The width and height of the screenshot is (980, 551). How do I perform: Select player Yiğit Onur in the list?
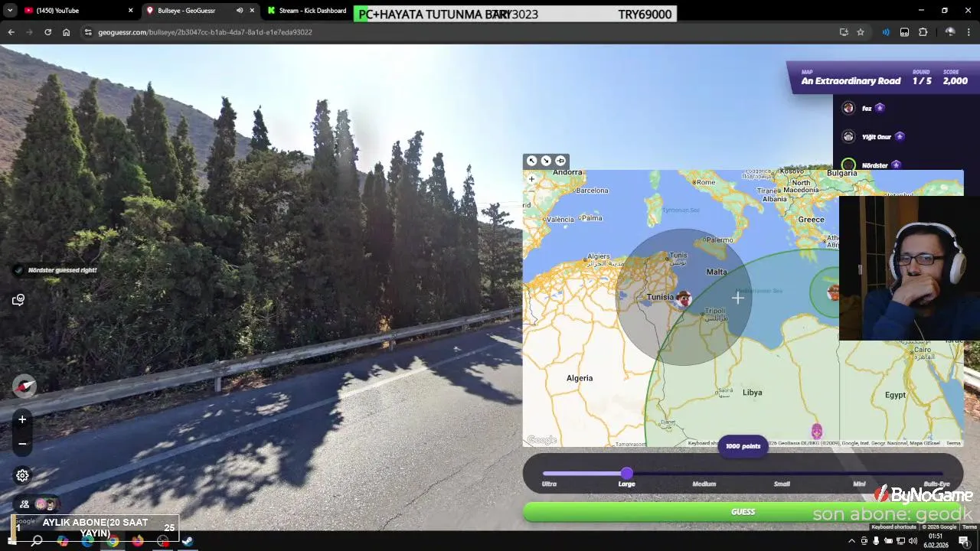pos(874,137)
